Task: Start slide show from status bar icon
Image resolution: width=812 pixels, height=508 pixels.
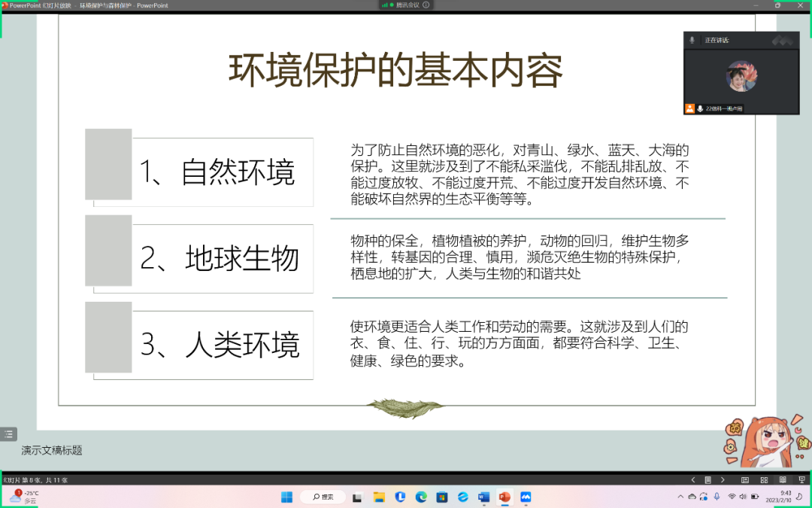Action: click(x=801, y=479)
